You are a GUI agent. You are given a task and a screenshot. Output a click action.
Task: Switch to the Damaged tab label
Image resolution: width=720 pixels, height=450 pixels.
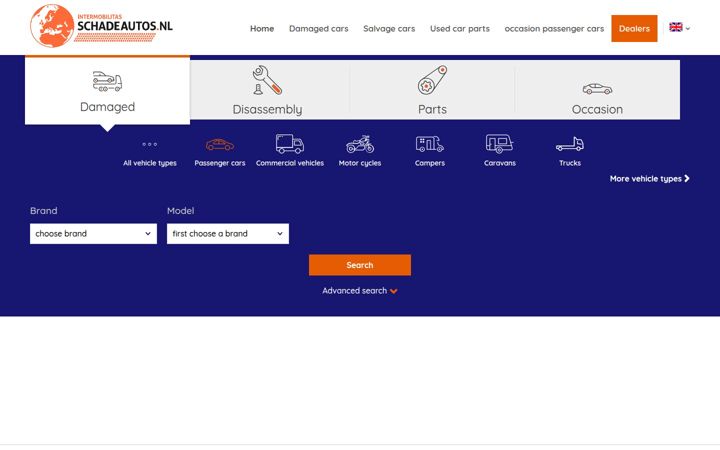[107, 107]
